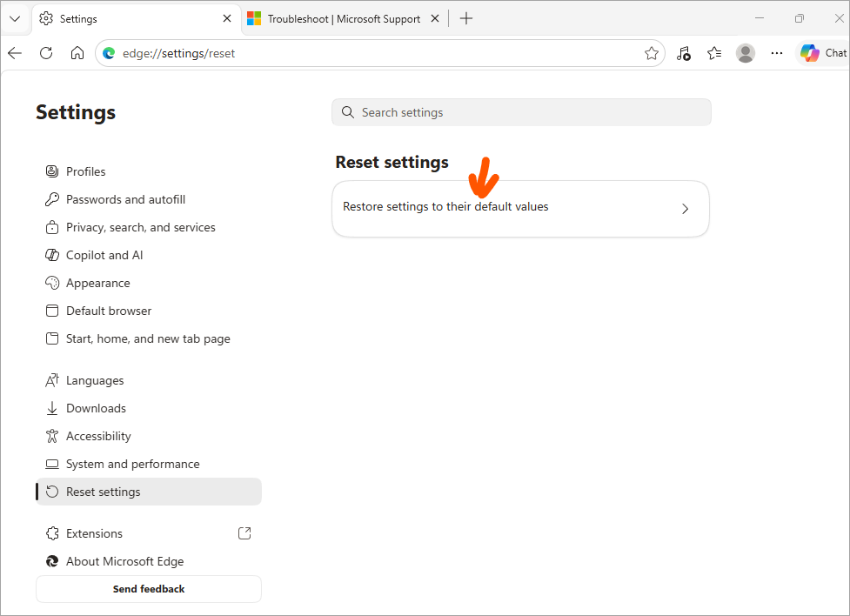Open Privacy, search, and services section
Viewport: 850px width, 616px height.
tap(149, 227)
